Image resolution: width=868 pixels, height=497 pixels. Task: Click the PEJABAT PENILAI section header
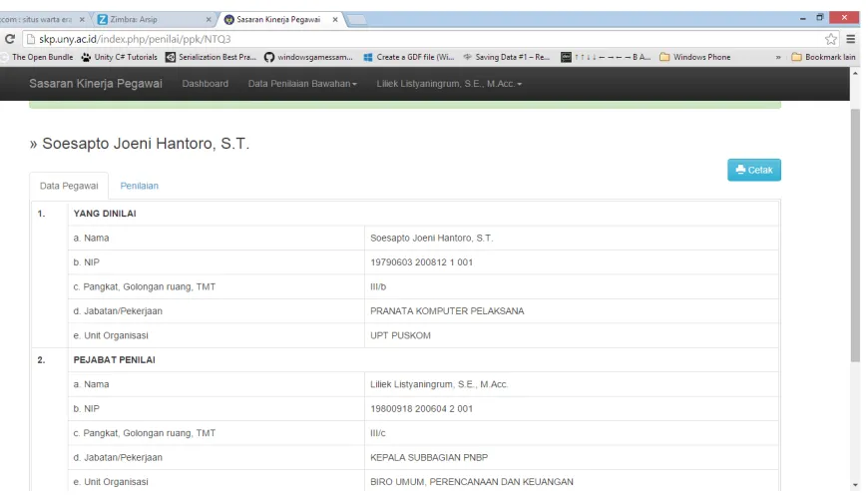coord(114,359)
